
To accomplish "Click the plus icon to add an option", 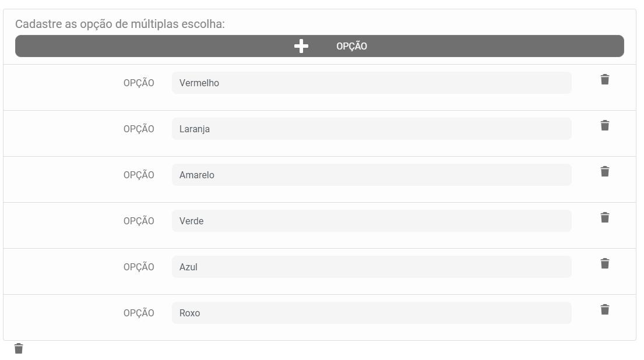I will point(301,47).
